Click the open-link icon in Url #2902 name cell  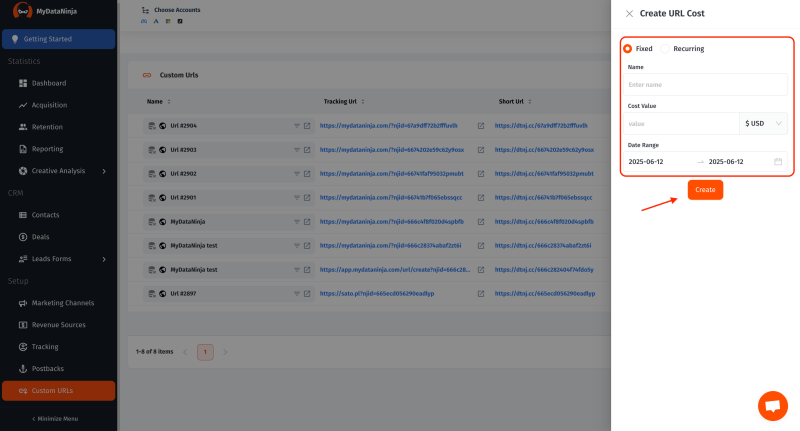click(x=307, y=174)
